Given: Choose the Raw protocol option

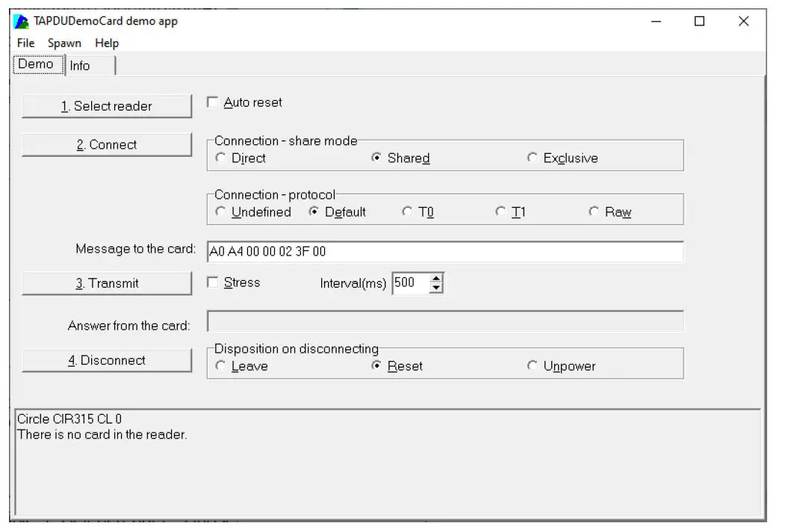Looking at the screenshot, I should 594,211.
